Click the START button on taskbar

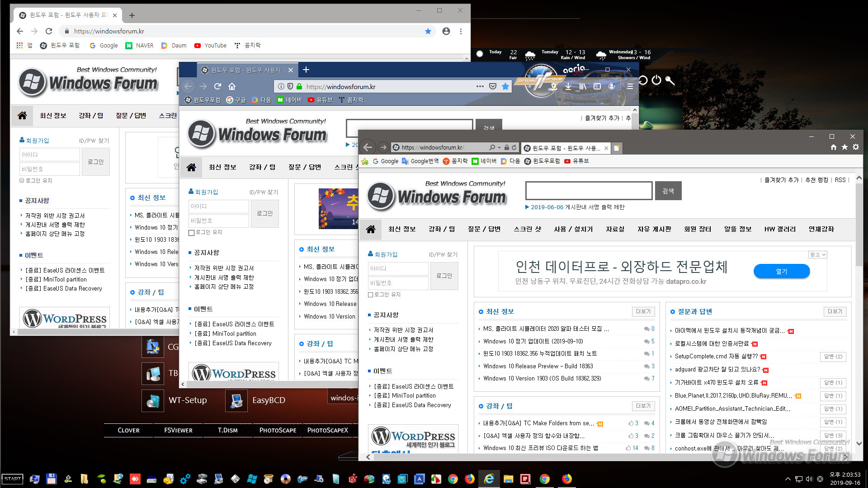pos(13,479)
